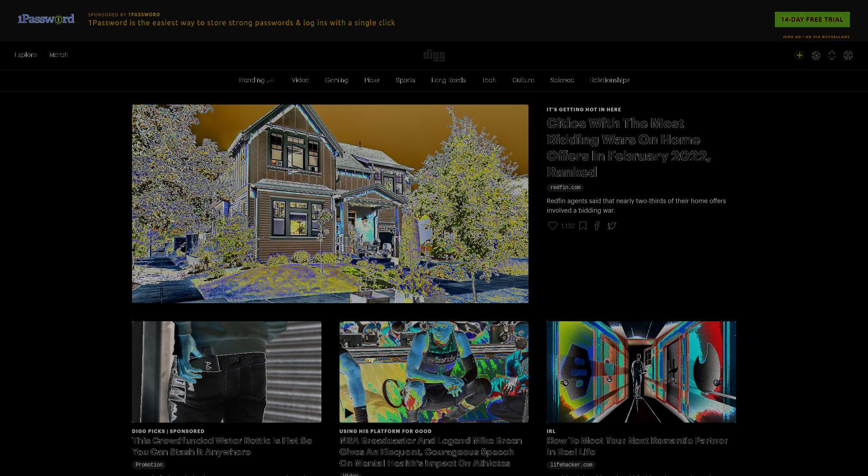Click the It's Getting Hot In Here label
The height and width of the screenshot is (476, 868).
coord(584,109)
